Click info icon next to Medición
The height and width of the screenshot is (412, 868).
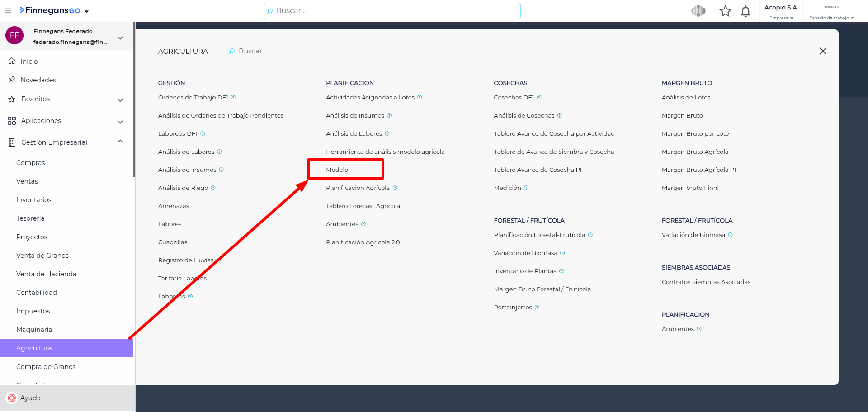click(526, 188)
